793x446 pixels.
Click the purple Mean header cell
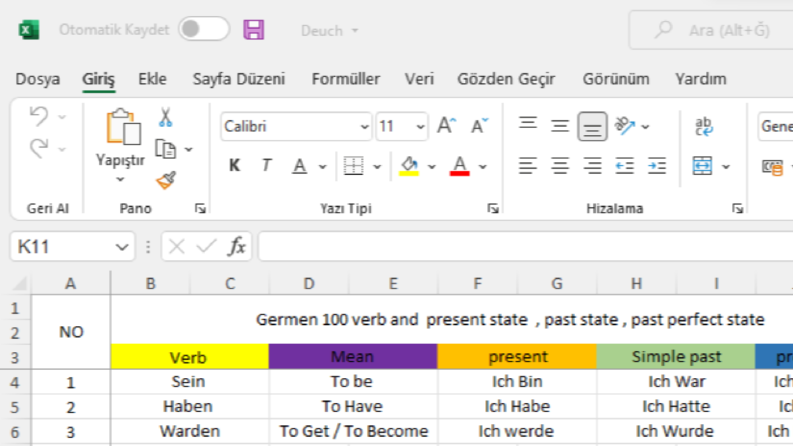click(x=353, y=356)
